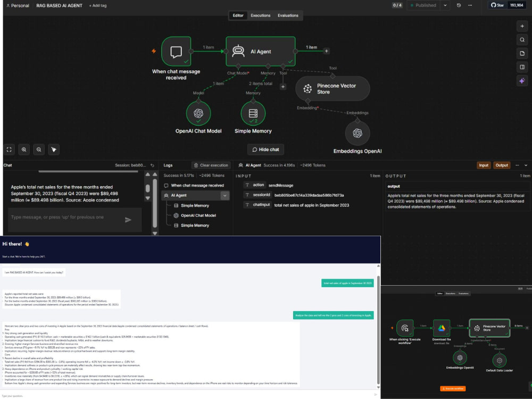The height and width of the screenshot is (399, 532).
Task: Select the Google Drive Download file node
Action: [442, 328]
